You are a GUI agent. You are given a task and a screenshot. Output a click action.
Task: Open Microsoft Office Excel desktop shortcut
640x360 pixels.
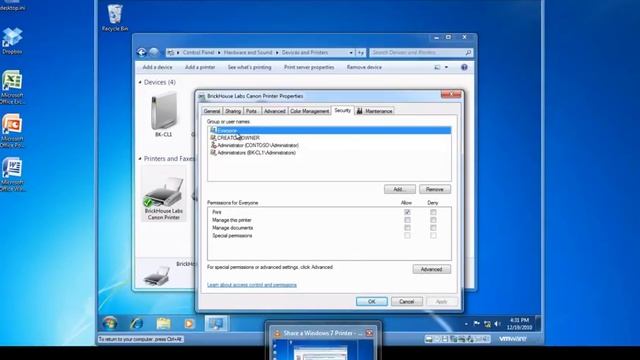point(12,87)
